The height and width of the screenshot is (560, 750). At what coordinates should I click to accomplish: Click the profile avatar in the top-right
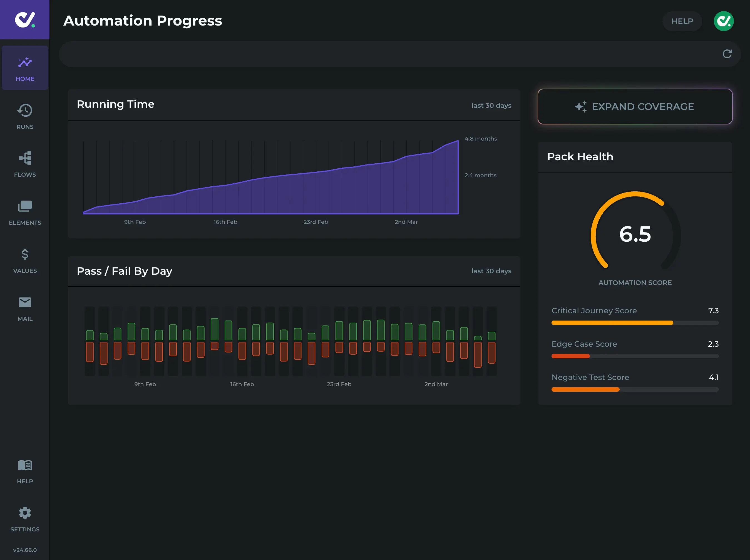click(x=724, y=21)
